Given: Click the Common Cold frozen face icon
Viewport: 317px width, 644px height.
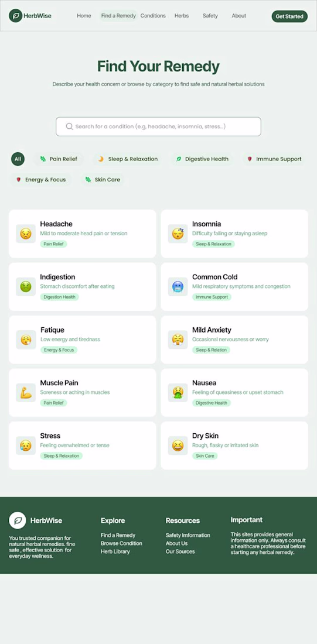Looking at the screenshot, I should click(178, 287).
